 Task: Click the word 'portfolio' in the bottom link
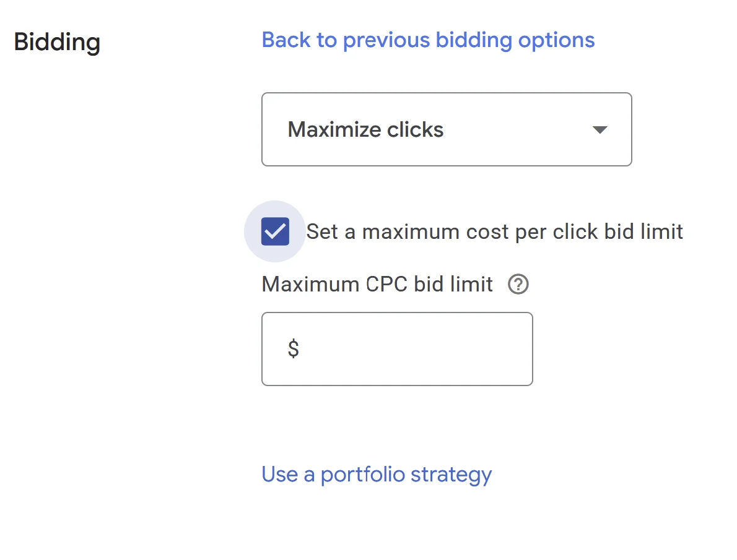pyautogui.click(x=362, y=475)
